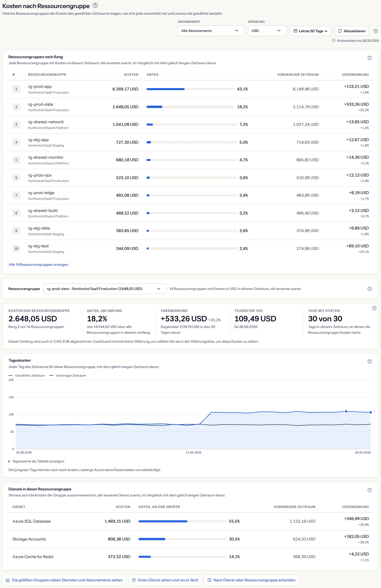Open Einen Dienst sehen und wo er läuft
The width and height of the screenshot is (381, 588).
click(x=165, y=580)
